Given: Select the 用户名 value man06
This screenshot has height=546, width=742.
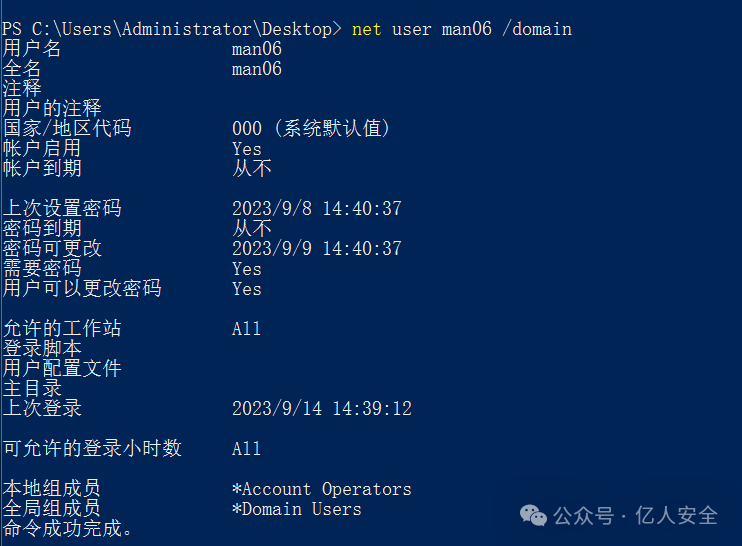Looking at the screenshot, I should point(256,49).
